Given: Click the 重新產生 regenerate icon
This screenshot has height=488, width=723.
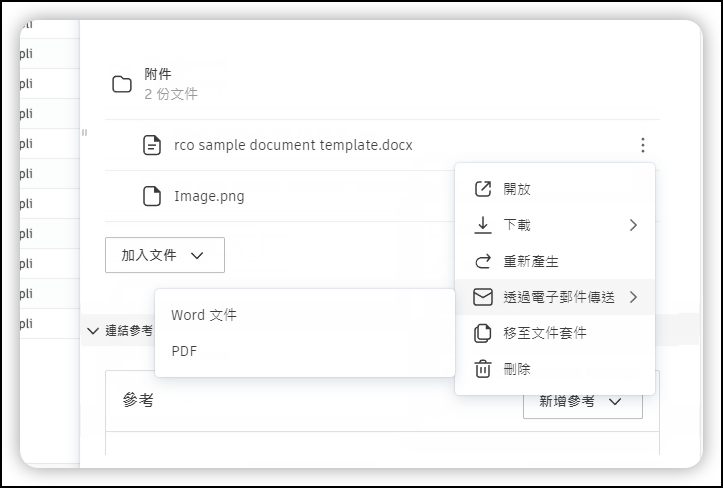Looking at the screenshot, I should click(x=483, y=261).
